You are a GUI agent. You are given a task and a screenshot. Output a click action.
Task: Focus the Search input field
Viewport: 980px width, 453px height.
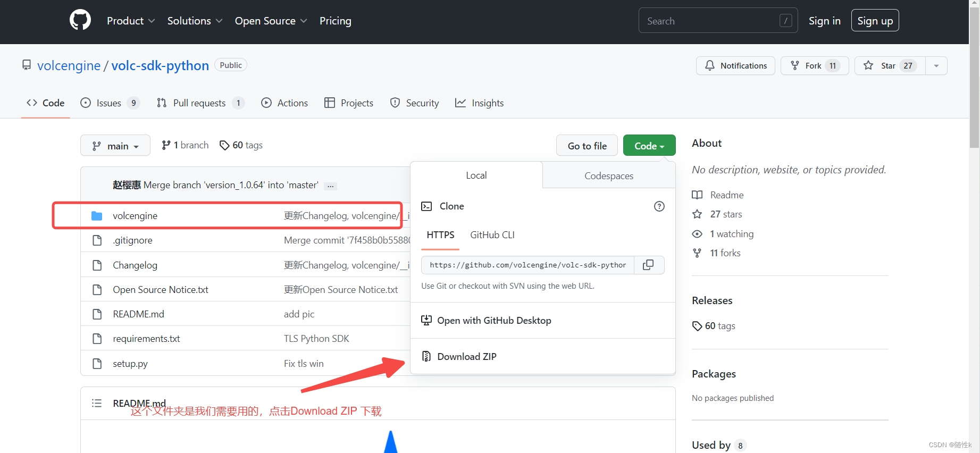718,21
